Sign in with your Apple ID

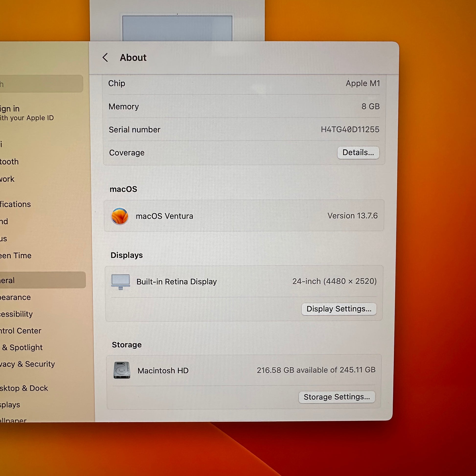click(x=27, y=113)
